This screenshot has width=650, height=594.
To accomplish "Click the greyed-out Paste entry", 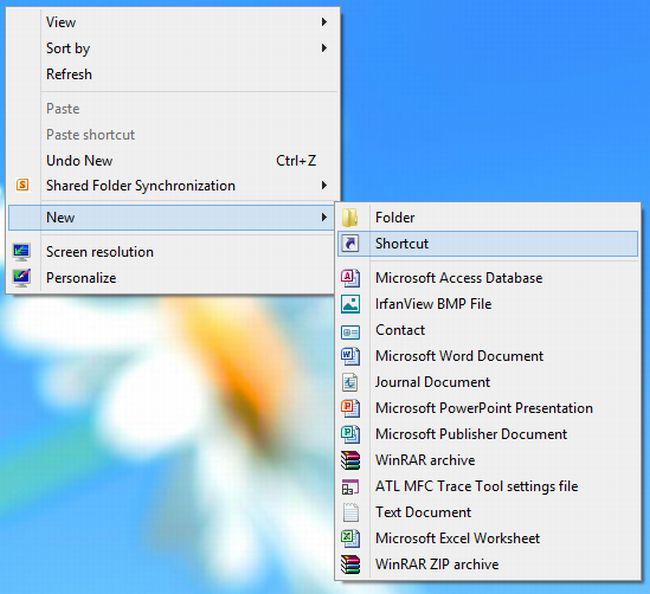I will click(173, 109).
